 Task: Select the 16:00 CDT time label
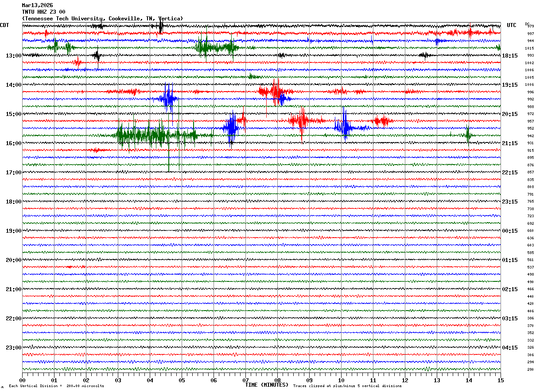(x=13, y=143)
